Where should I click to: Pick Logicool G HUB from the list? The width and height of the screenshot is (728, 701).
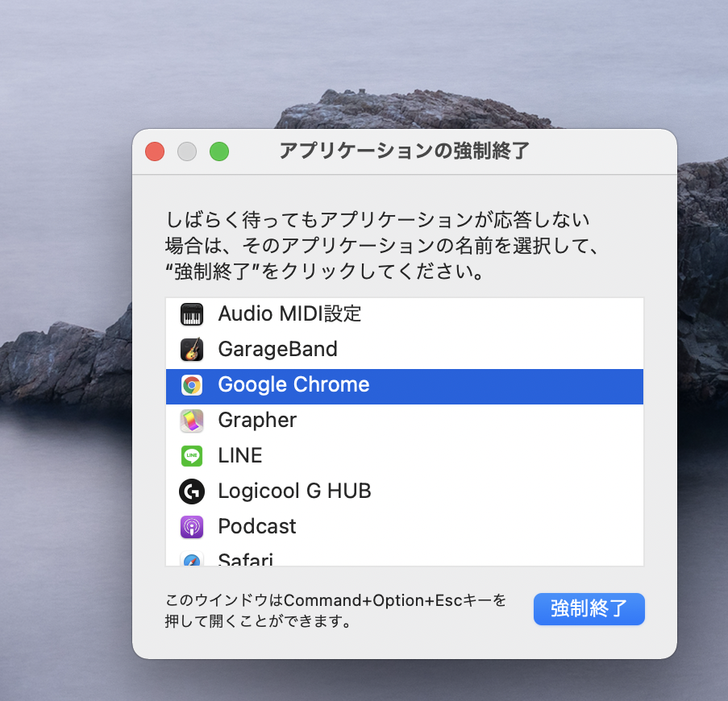pos(405,492)
